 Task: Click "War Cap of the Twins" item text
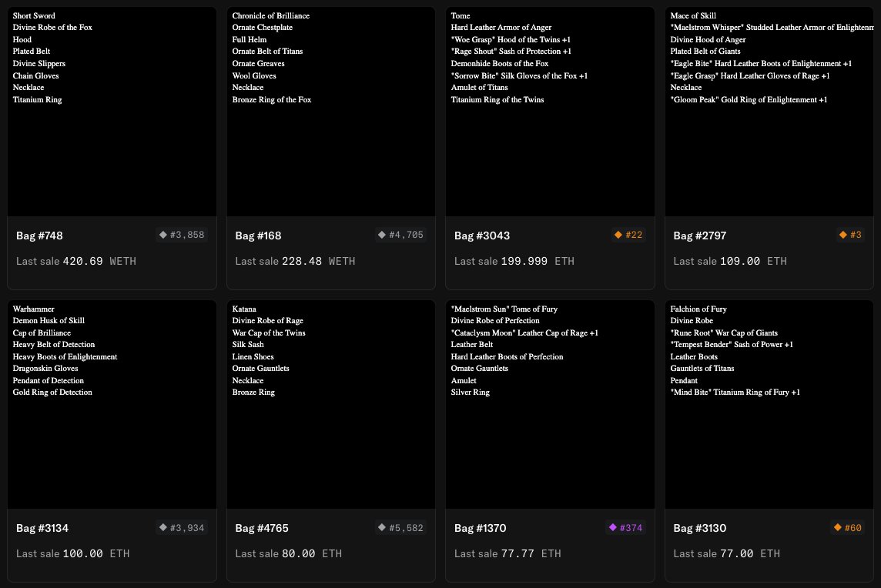(x=269, y=333)
